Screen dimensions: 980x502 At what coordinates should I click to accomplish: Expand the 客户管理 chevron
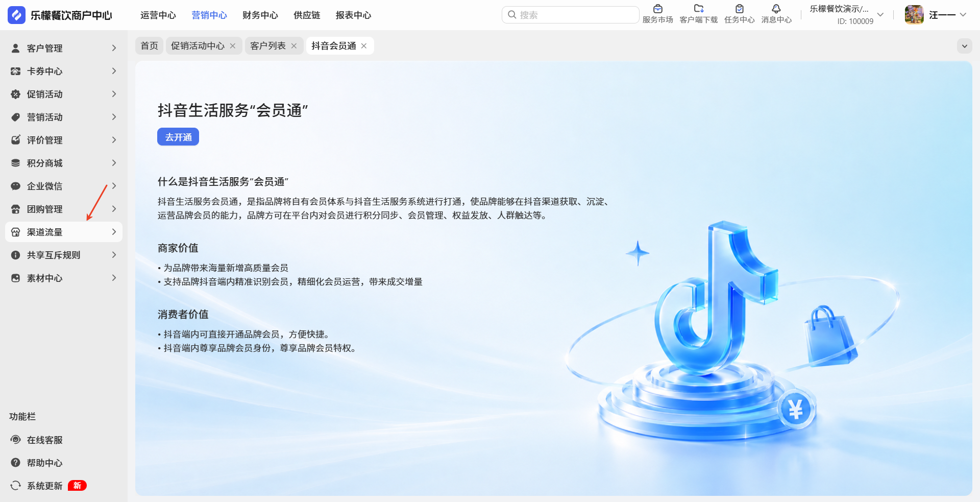[x=114, y=48]
